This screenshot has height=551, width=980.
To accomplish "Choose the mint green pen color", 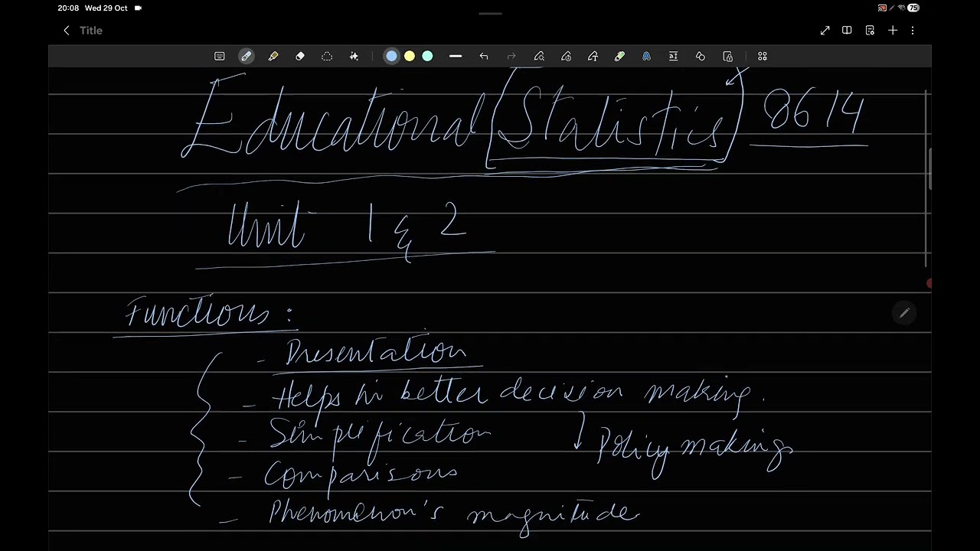I will (427, 56).
